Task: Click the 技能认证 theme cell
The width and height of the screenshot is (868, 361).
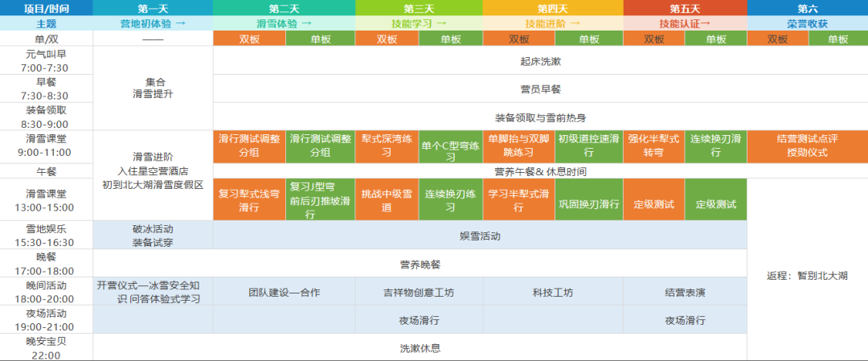Action: click(685, 23)
